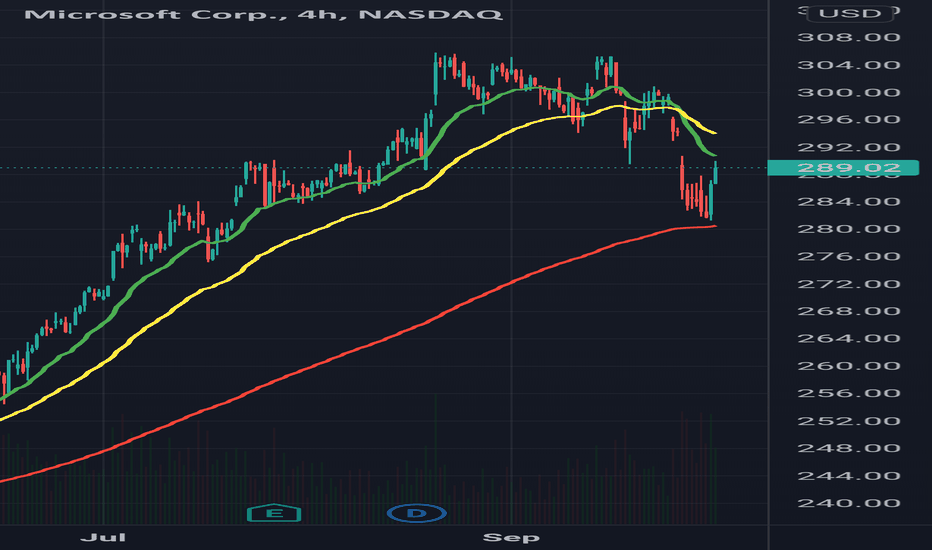The image size is (932, 550).
Task: Click the 289.02 current price label
Action: (x=843, y=168)
